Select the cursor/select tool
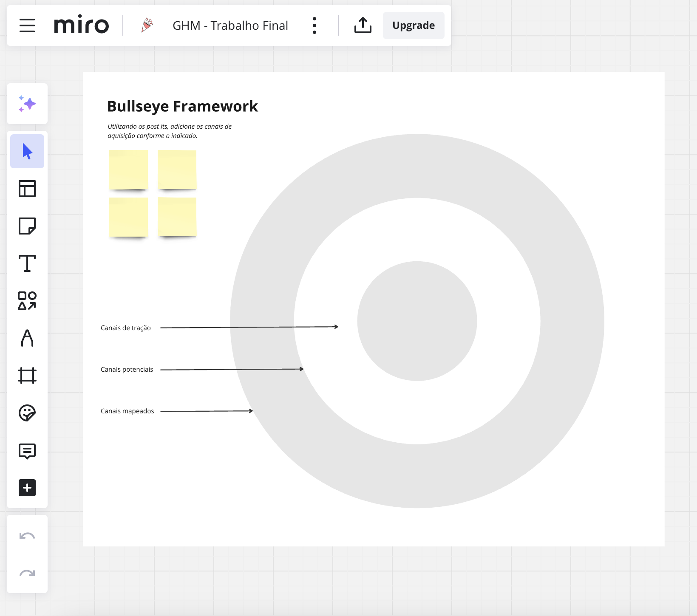This screenshot has height=616, width=697. click(27, 151)
